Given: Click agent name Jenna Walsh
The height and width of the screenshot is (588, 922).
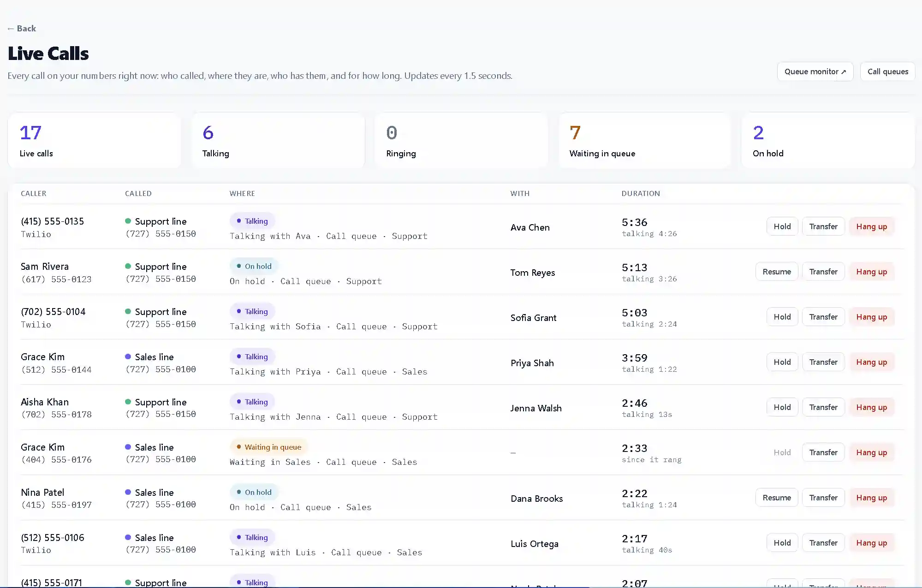Looking at the screenshot, I should (536, 408).
